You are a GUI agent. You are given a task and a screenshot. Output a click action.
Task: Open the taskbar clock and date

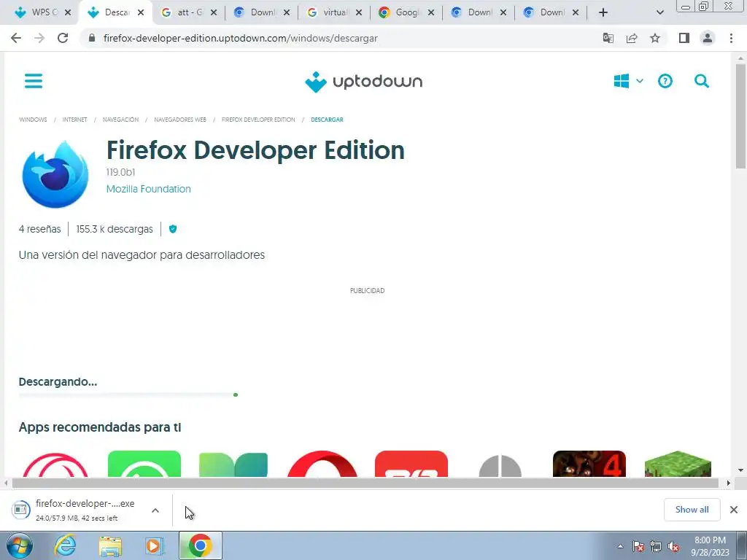click(x=710, y=546)
